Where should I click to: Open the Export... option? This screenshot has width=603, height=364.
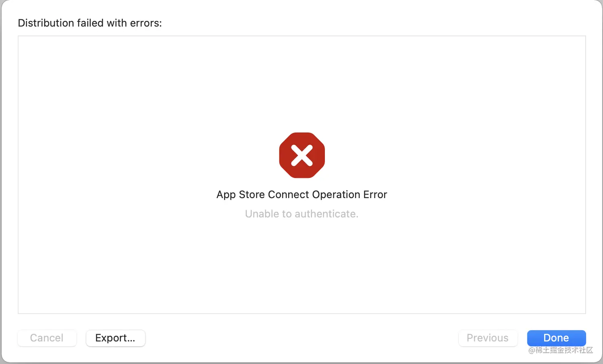click(x=115, y=338)
